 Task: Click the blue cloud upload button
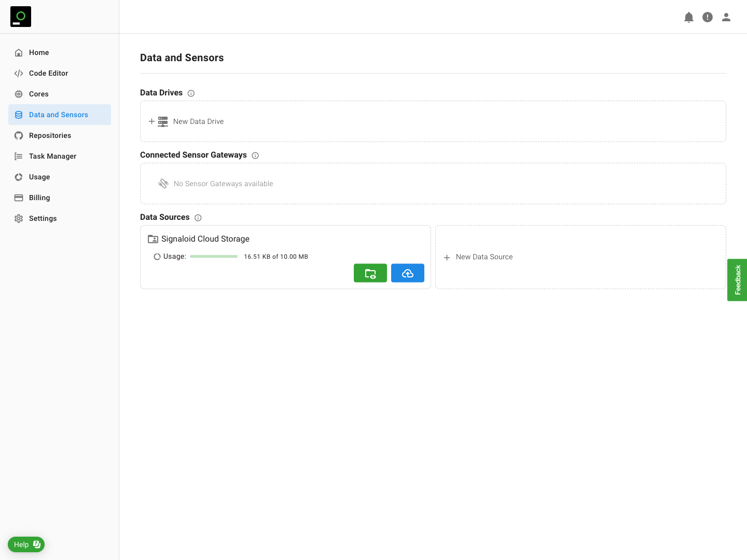click(x=408, y=273)
